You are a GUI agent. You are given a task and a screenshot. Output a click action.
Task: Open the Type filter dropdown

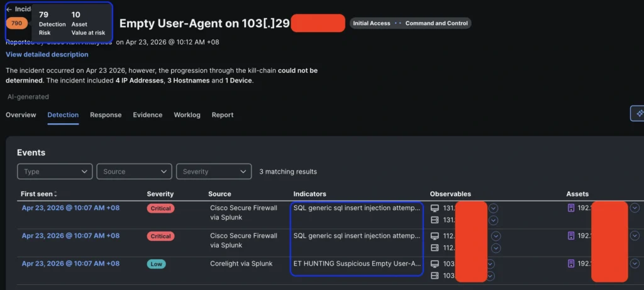click(55, 172)
